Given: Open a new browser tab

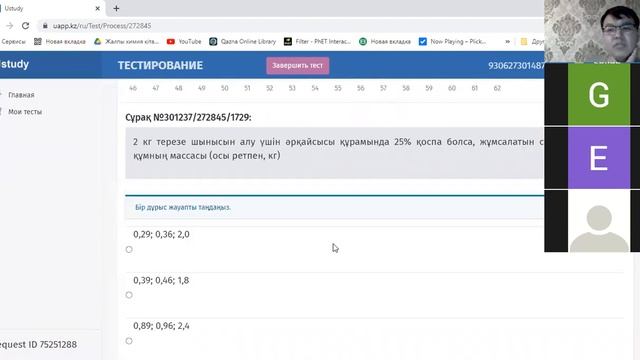Looking at the screenshot, I should [116, 8].
